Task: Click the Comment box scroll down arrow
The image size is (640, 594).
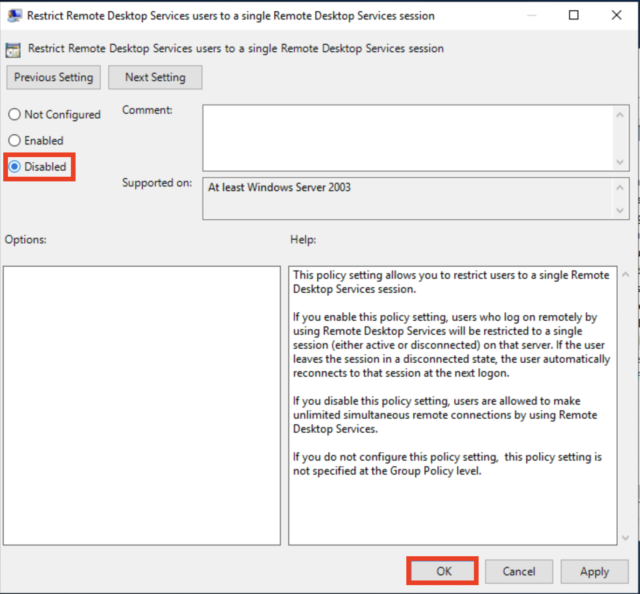Action: (x=620, y=162)
